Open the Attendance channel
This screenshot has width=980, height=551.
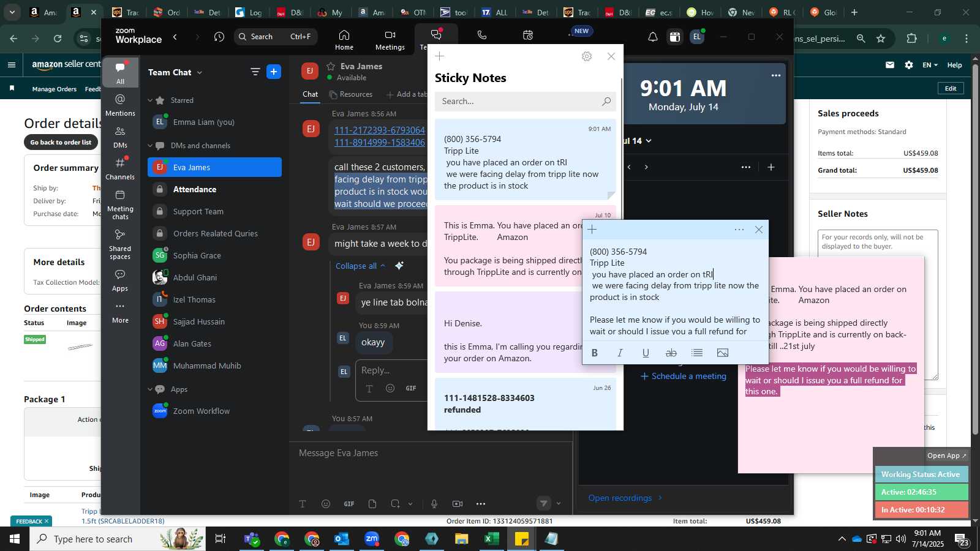click(214, 189)
